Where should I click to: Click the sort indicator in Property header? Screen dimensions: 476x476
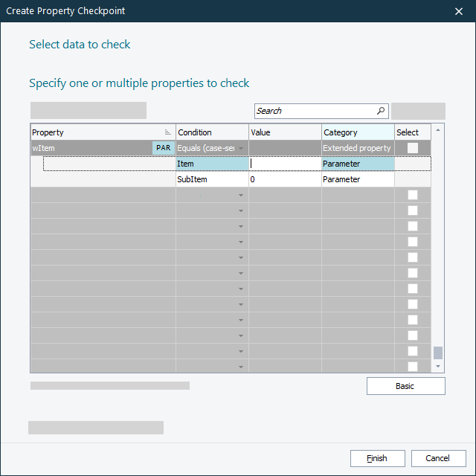tap(168, 132)
